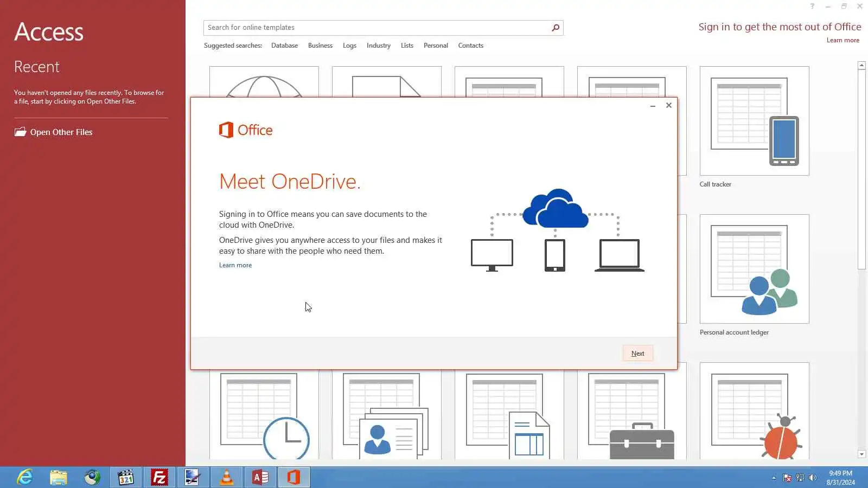Open the Personal account ledger template
Screen dimensions: 868x488
(x=754, y=269)
